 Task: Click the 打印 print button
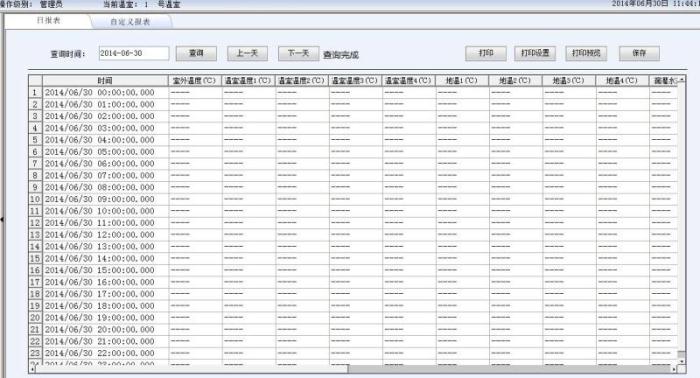click(x=486, y=53)
